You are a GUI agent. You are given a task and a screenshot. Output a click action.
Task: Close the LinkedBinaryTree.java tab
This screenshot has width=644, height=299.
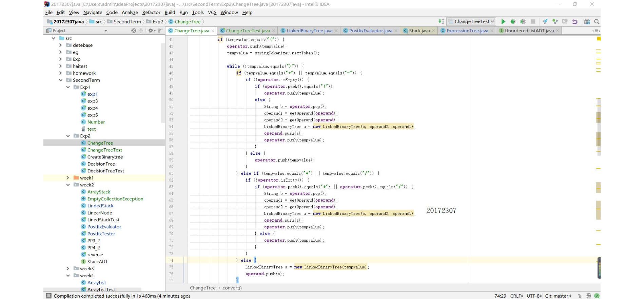(x=336, y=31)
